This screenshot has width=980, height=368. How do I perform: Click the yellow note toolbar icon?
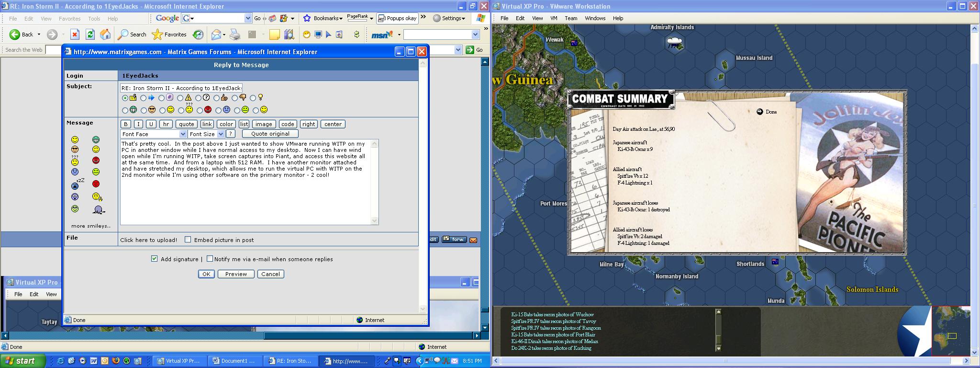pos(274,34)
